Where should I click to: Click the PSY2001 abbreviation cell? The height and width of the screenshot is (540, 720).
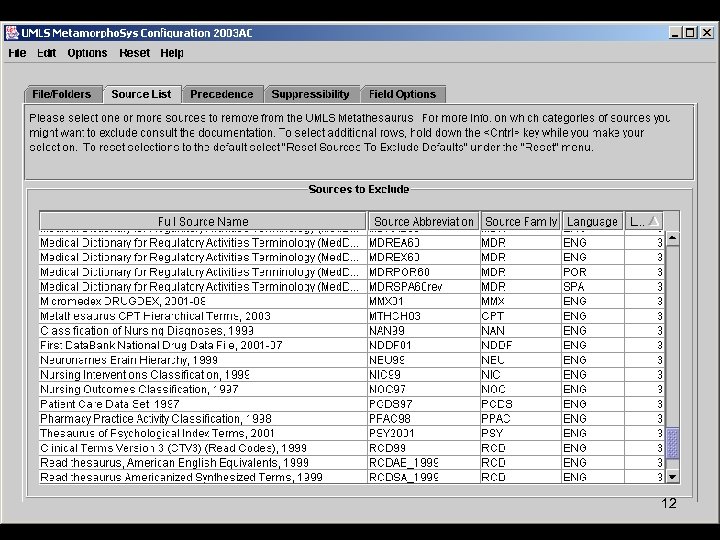pos(423,433)
